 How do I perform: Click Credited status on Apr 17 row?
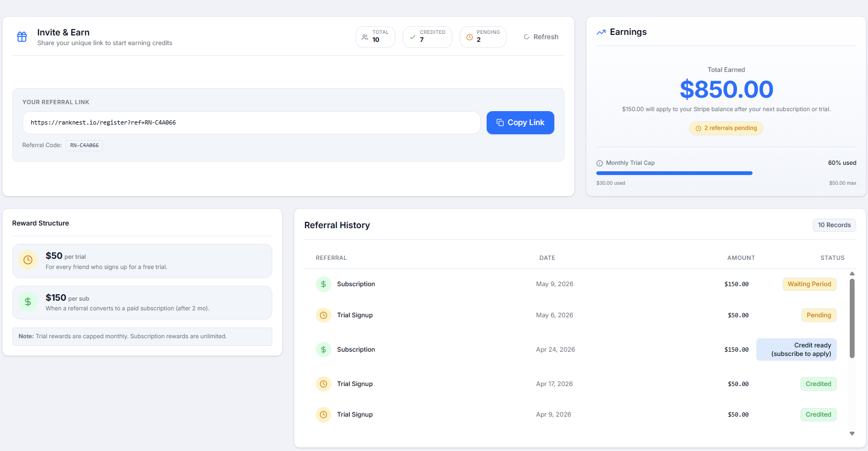(x=819, y=384)
